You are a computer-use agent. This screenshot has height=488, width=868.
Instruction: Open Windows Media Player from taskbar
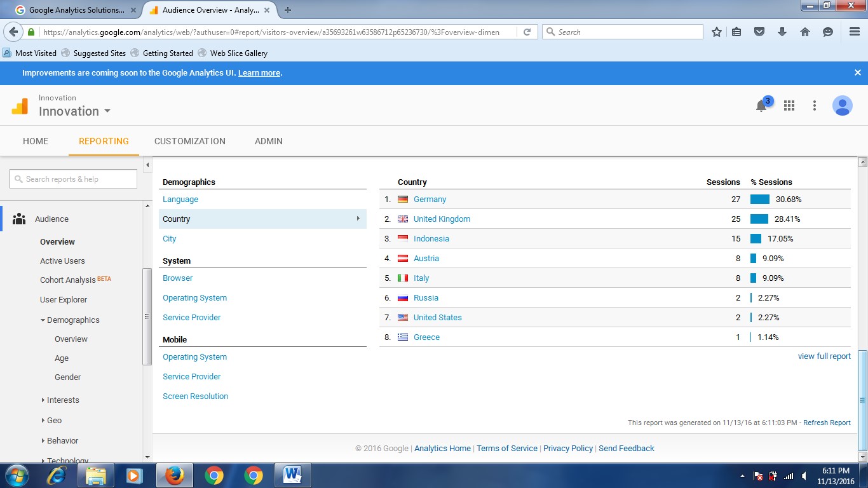(134, 475)
